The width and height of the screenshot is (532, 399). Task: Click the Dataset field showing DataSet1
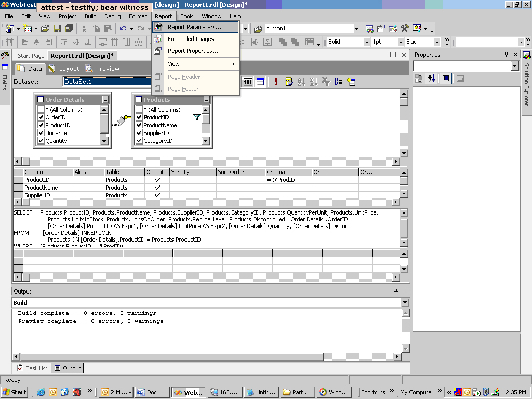[x=107, y=82]
